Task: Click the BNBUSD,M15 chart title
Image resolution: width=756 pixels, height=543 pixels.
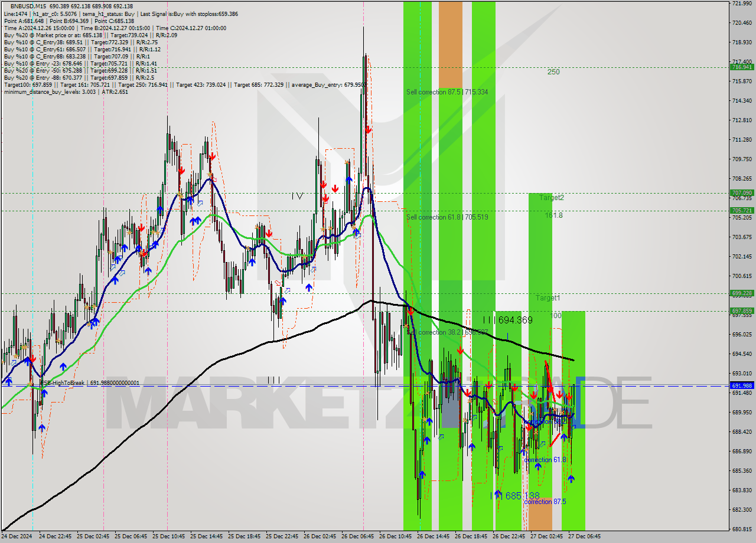Action: (x=27, y=5)
